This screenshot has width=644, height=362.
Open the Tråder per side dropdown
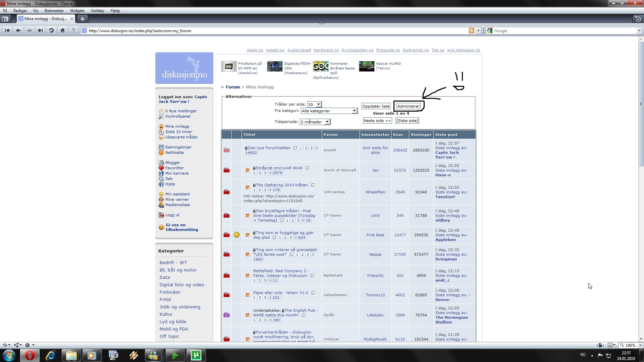[314, 105]
